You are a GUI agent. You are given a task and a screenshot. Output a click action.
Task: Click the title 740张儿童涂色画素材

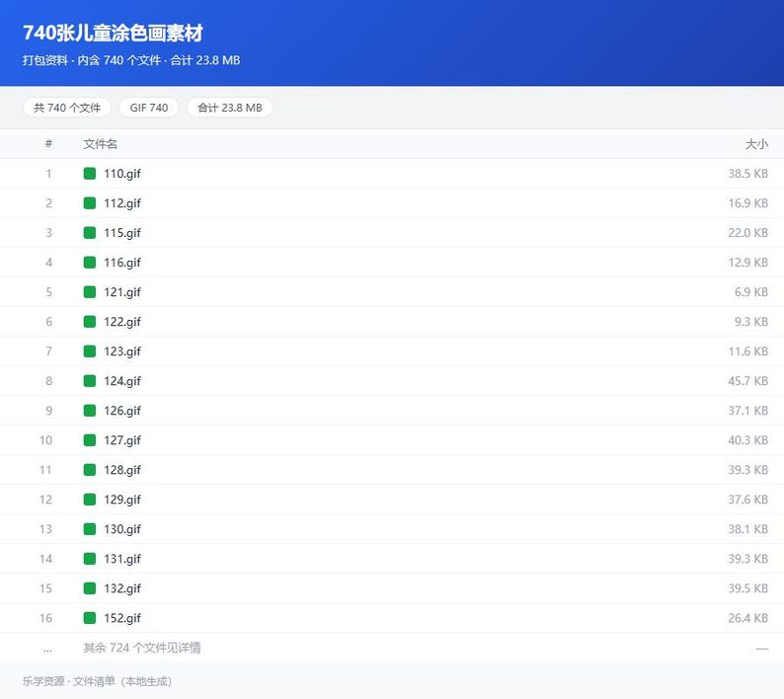point(113,33)
